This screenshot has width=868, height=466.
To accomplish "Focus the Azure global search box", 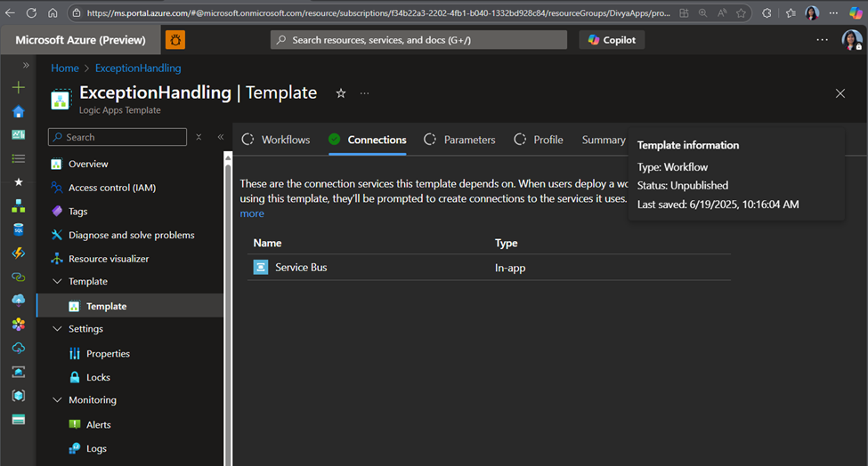I will point(418,40).
